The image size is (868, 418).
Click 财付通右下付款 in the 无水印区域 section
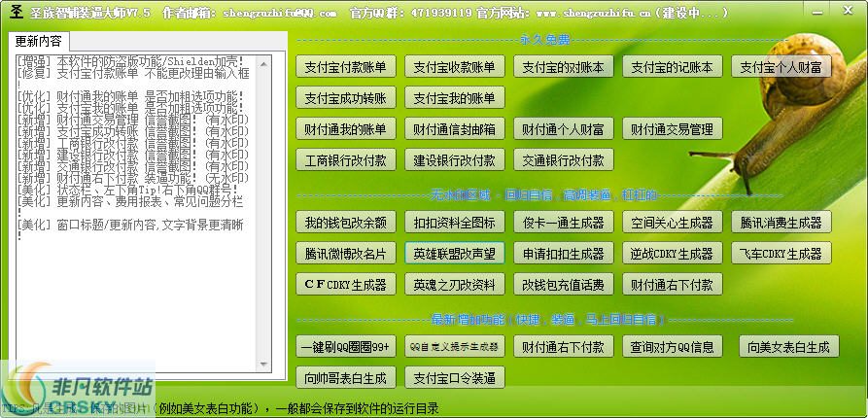tap(673, 284)
